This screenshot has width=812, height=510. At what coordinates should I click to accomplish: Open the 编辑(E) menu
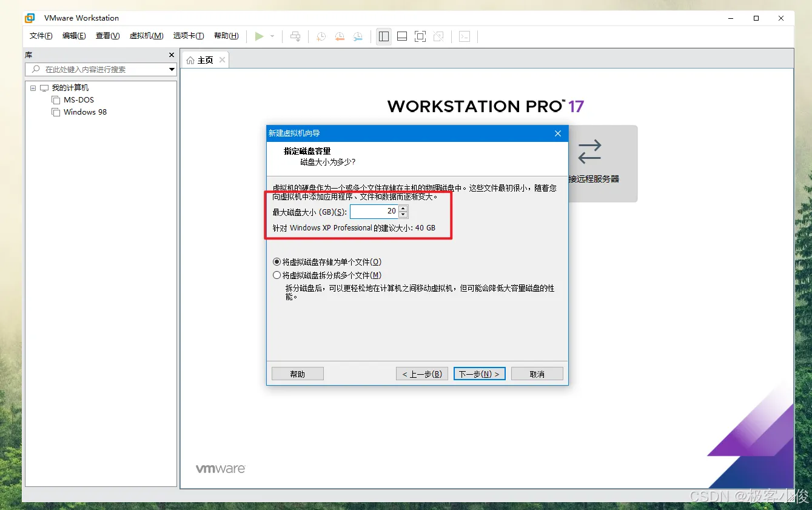(74, 36)
